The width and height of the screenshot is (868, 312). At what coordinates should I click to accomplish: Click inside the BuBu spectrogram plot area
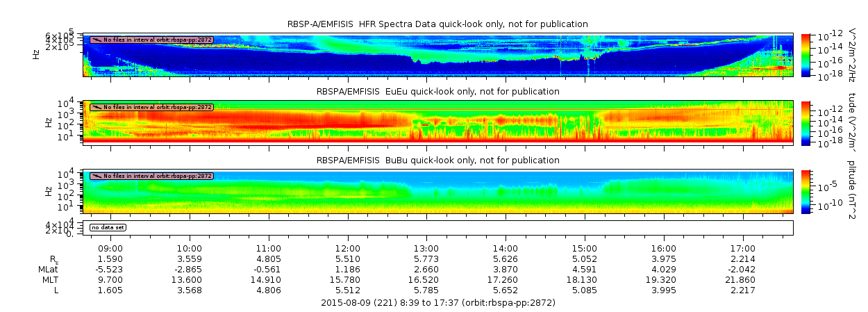pyautogui.click(x=438, y=191)
